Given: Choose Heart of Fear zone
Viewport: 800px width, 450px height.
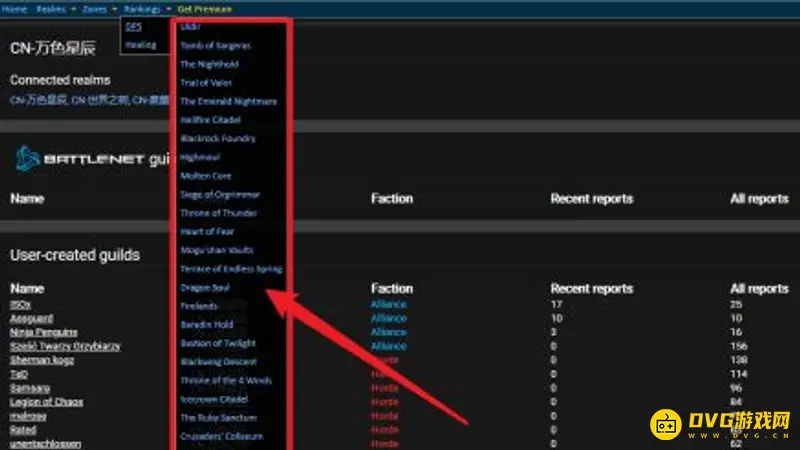Looking at the screenshot, I should click(x=207, y=232).
